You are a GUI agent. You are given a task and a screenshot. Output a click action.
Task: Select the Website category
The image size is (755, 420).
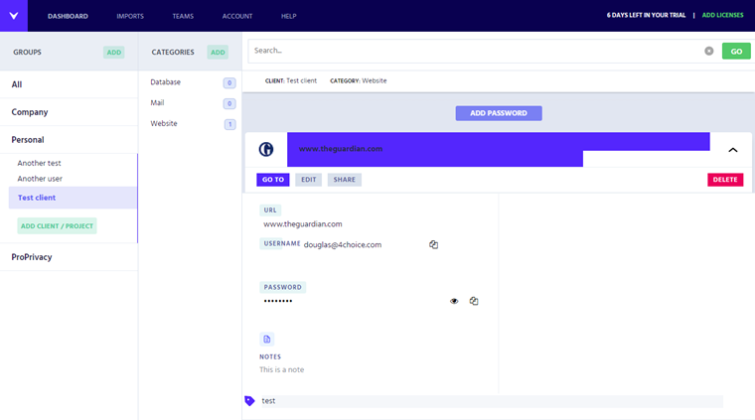[164, 124]
